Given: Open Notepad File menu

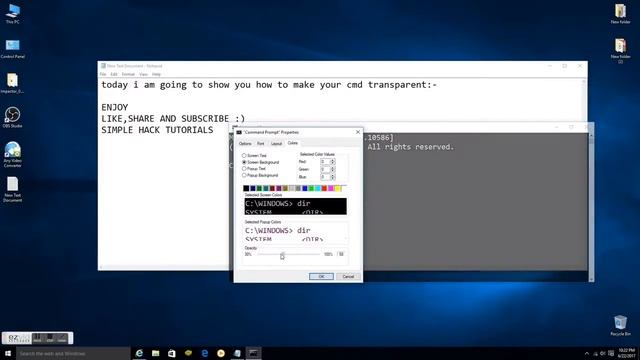Looking at the screenshot, I should point(103,74).
